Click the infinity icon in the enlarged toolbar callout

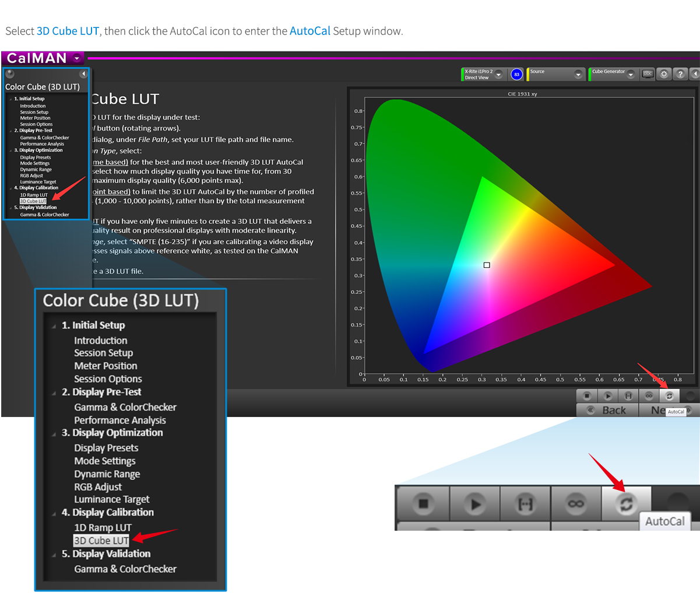(x=576, y=503)
